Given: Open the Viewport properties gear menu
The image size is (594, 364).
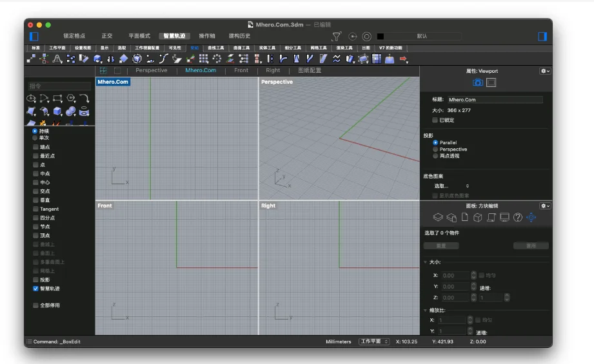Looking at the screenshot, I should coord(545,71).
